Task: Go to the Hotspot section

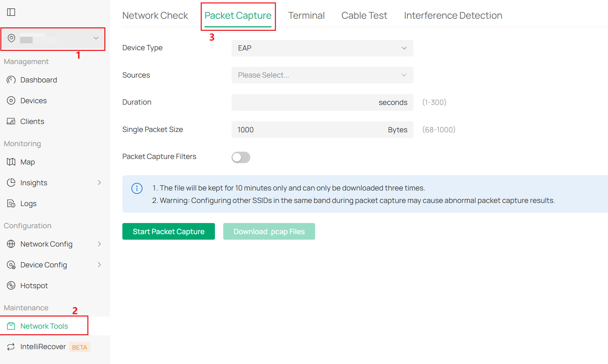Action: pyautogui.click(x=34, y=285)
